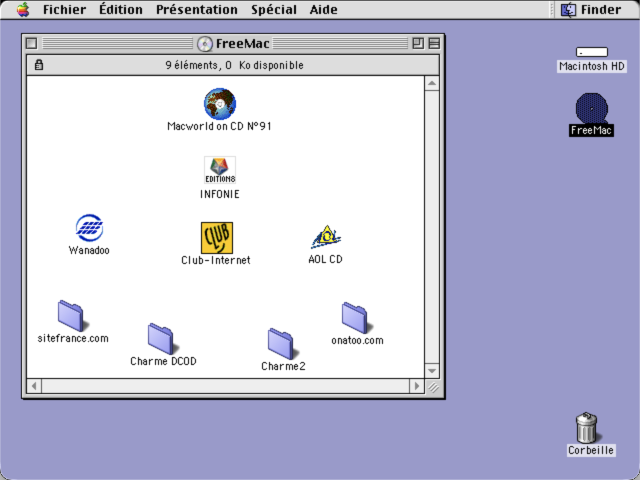This screenshot has height=480, width=640.
Task: Select the Charme DCOD folder
Action: [163, 339]
